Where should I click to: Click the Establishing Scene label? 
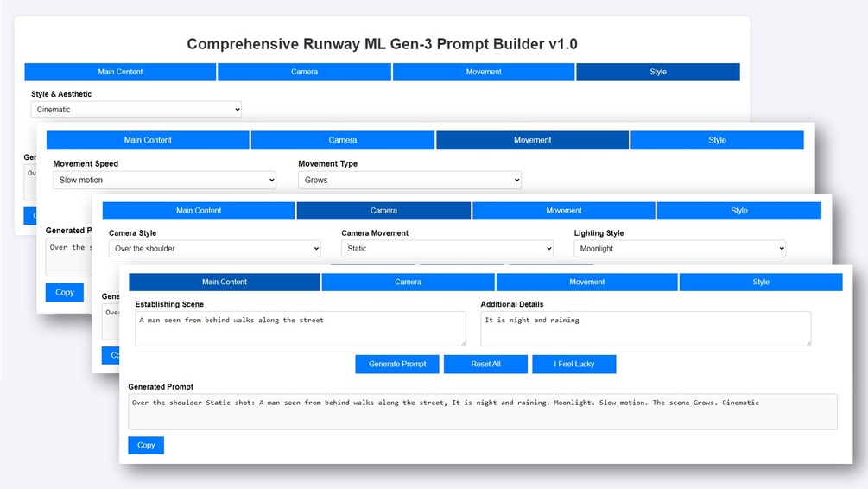coord(169,304)
